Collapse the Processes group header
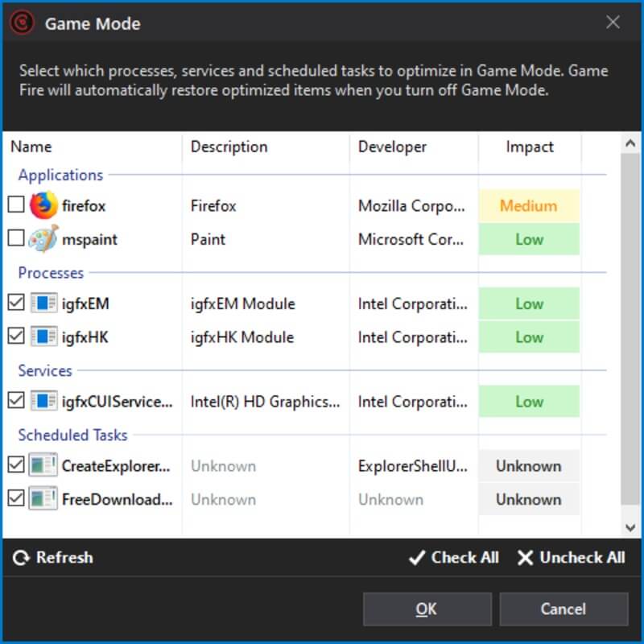 pos(51,273)
